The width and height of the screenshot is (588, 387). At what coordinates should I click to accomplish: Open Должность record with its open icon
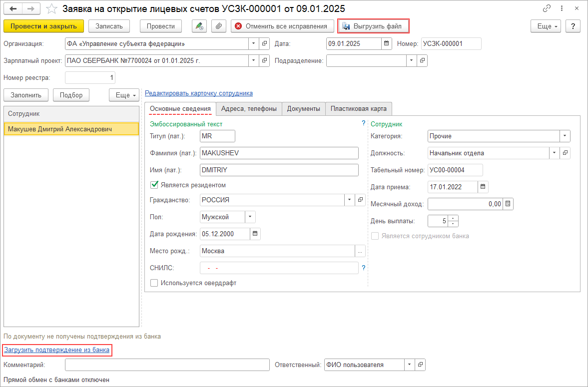(x=565, y=153)
